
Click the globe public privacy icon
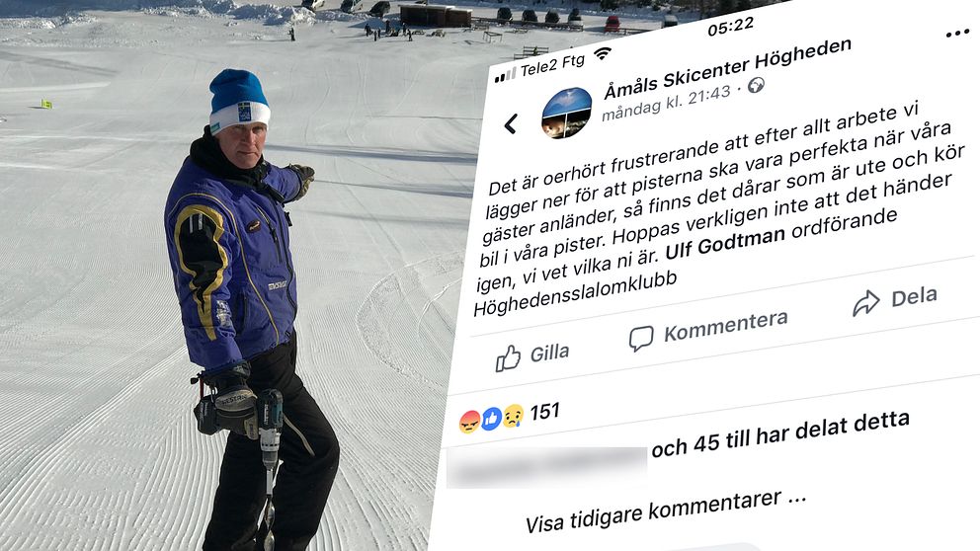coord(756,85)
